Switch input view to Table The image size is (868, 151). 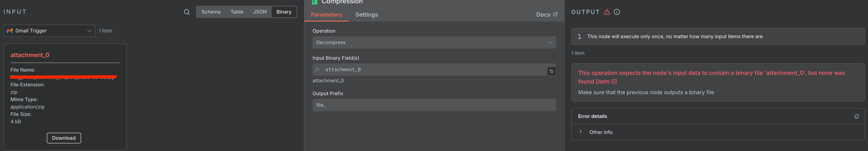237,12
